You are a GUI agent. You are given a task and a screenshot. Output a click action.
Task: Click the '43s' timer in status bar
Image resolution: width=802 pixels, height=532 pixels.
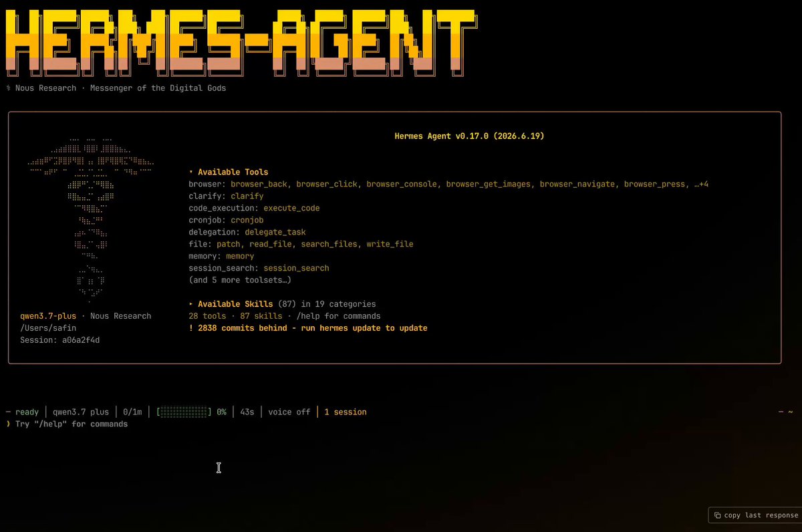(247, 412)
